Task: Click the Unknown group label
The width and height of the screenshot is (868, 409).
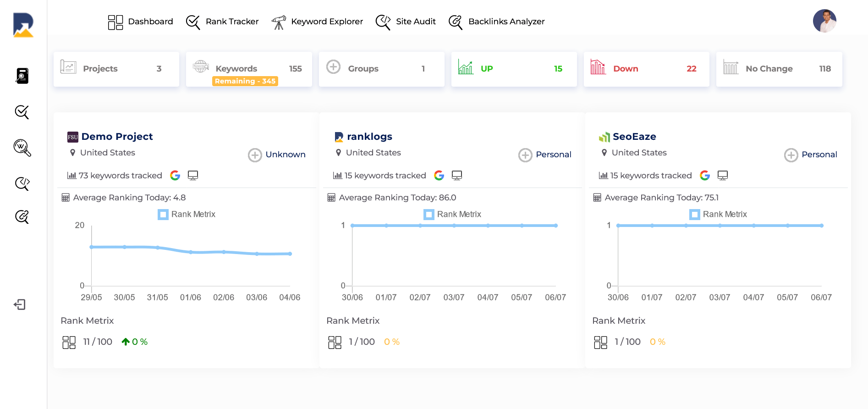Action: tap(286, 155)
